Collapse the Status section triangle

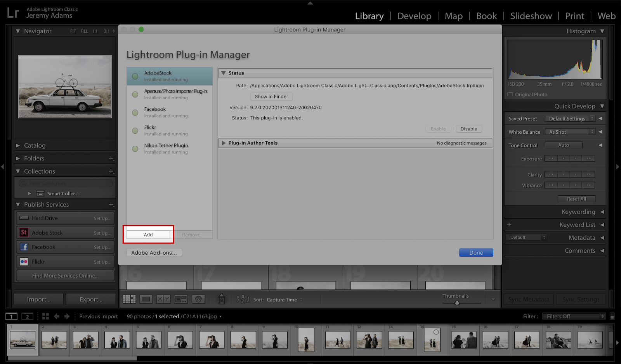click(x=223, y=73)
